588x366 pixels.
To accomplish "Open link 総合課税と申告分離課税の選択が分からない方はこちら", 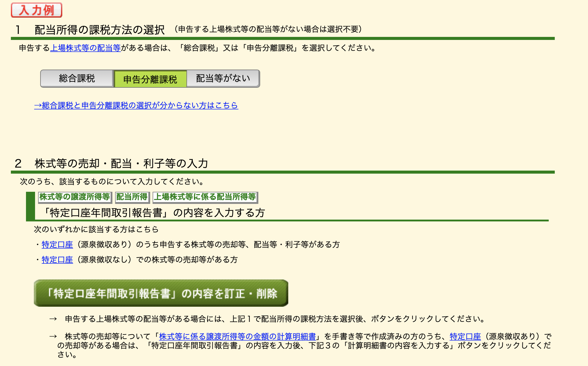I will coord(136,105).
